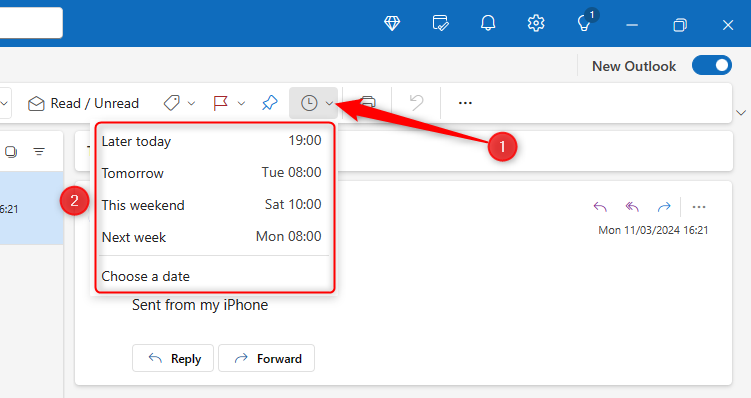751x398 pixels.
Task: Open My Day calendar-check icon
Action: (440, 23)
